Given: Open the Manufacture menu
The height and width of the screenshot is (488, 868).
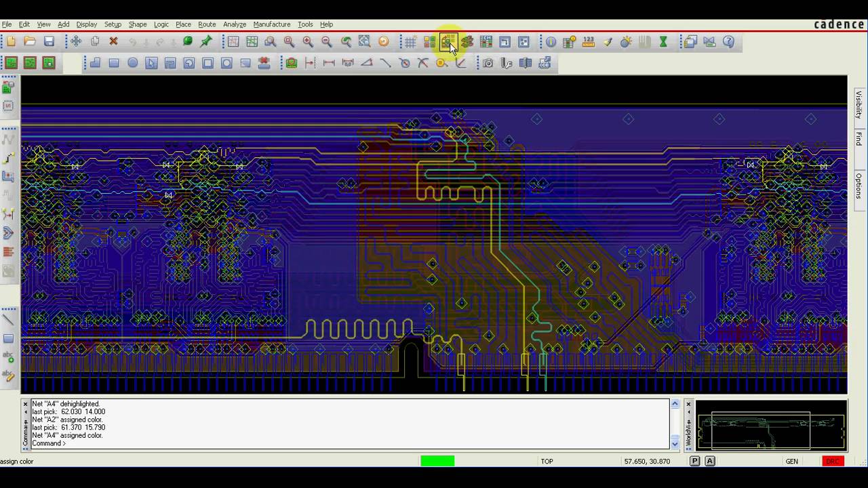Looking at the screenshot, I should pyautogui.click(x=272, y=24).
